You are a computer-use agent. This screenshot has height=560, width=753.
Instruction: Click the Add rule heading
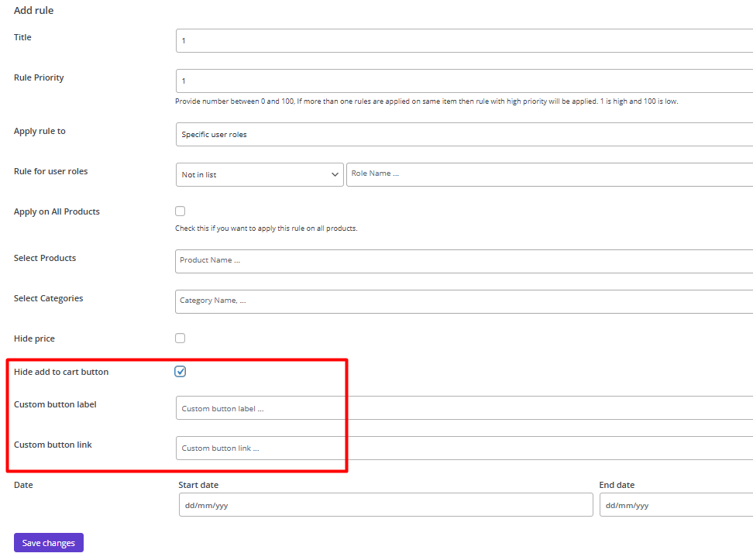click(x=33, y=11)
